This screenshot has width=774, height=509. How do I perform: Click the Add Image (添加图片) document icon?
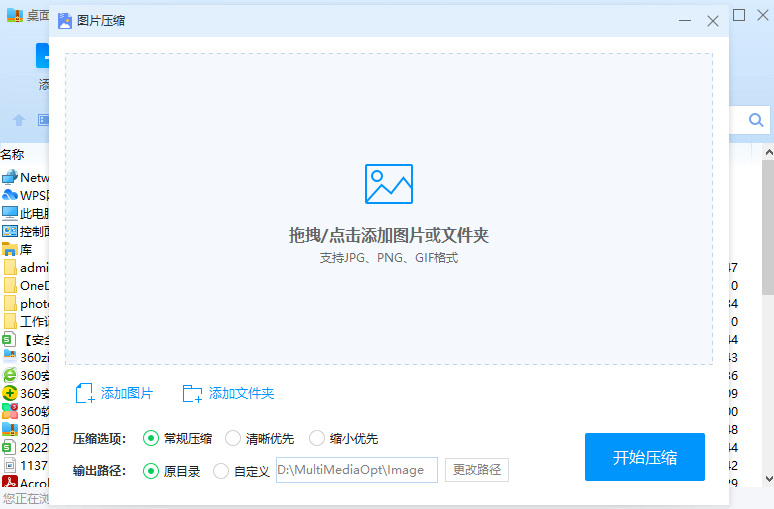[85, 393]
